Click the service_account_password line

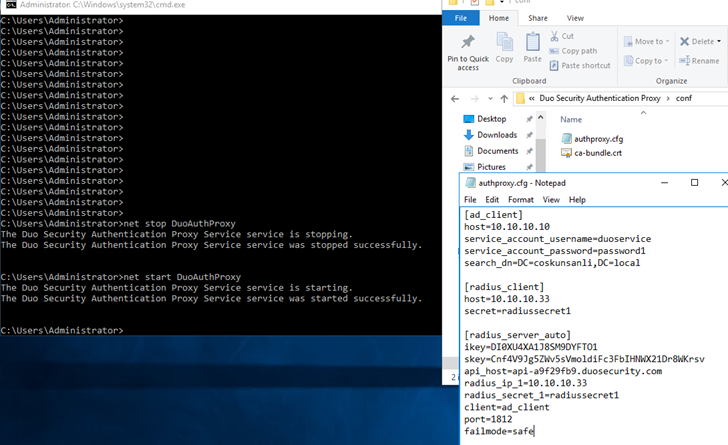[x=555, y=251]
